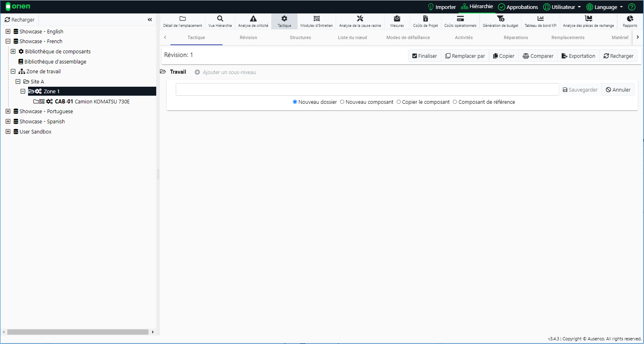This screenshot has width=644, height=344.
Task: Choose Composant de référence radio option
Action: 455,102
